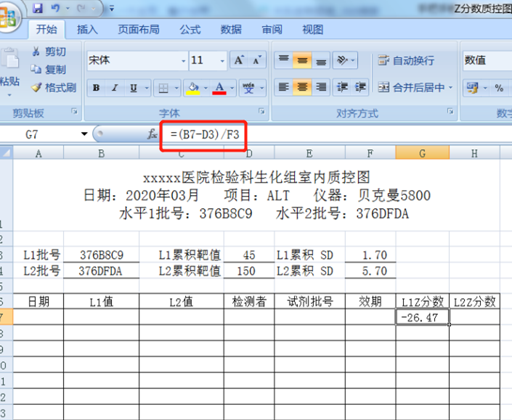512x420 pixels.
Task: Click the Save icon in quick access toolbar
Action: 38,9
